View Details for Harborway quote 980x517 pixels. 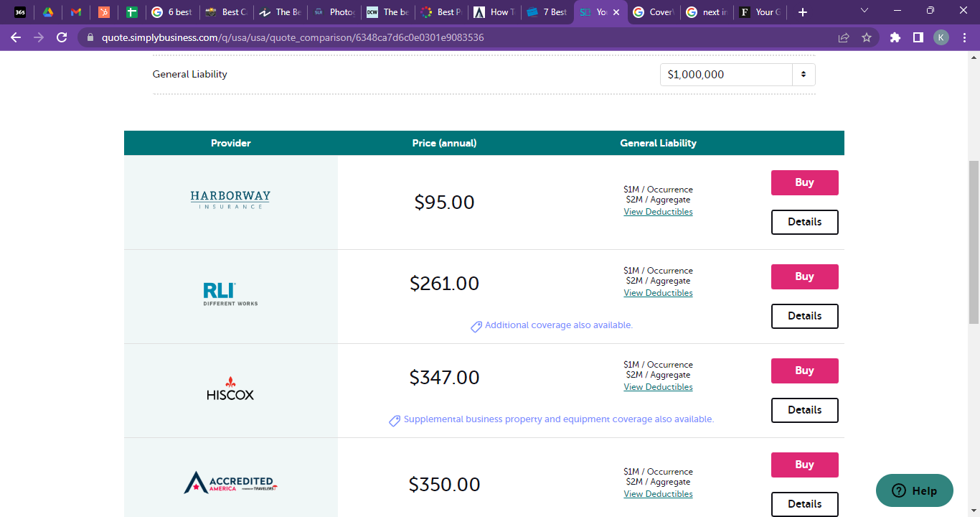coord(804,222)
